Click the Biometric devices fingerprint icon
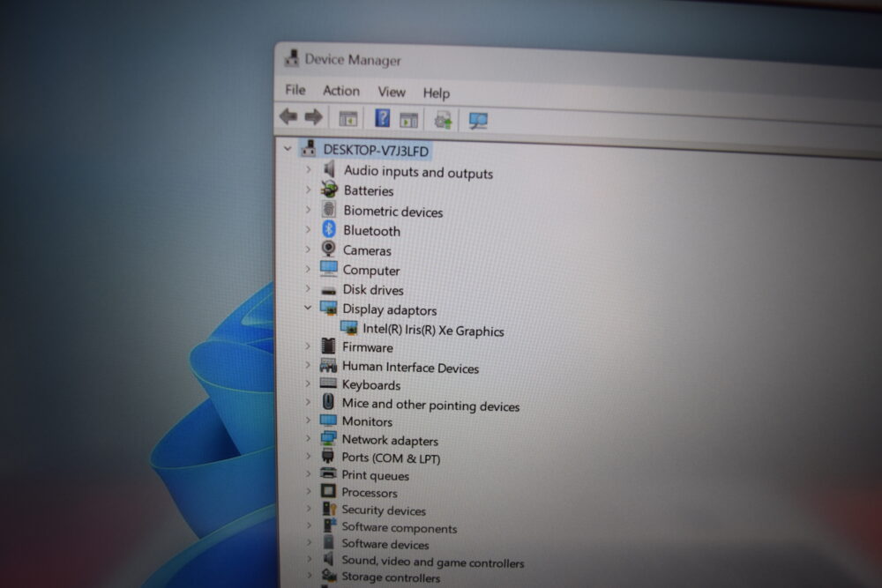This screenshot has width=882, height=588. pos(328,209)
